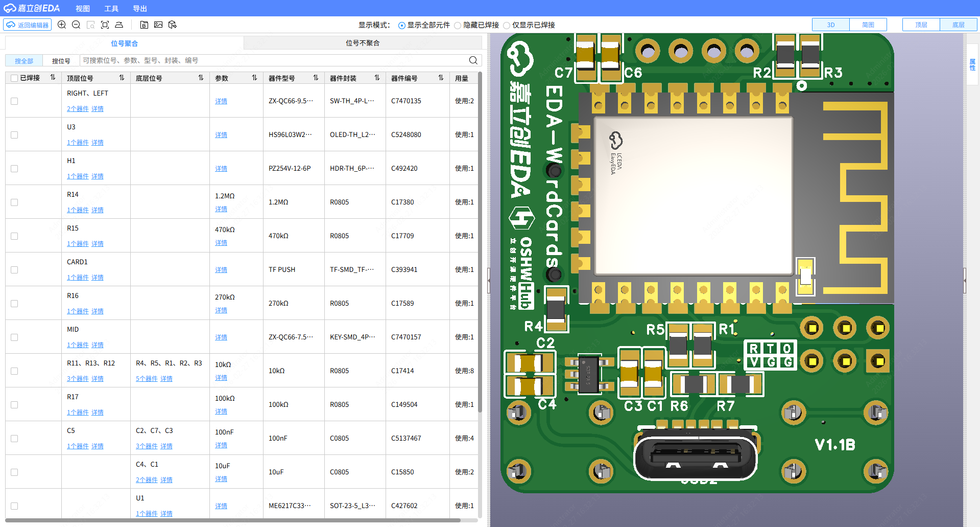Image resolution: width=980 pixels, height=527 pixels.
Task: Sort by the 顶层位号 column arrows
Action: (122, 78)
